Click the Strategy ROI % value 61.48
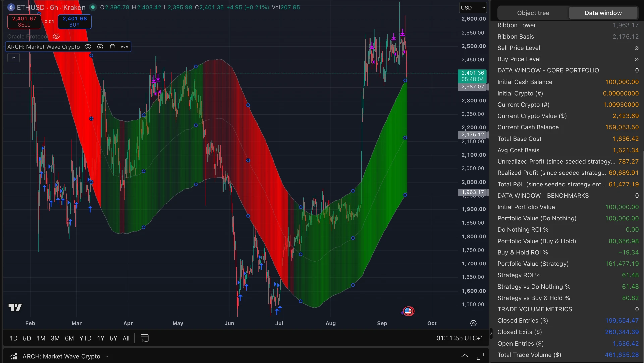This screenshot has width=644, height=363. 630,275
